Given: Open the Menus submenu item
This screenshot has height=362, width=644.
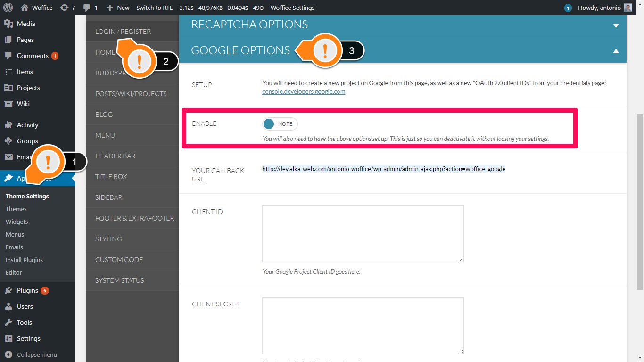Looking at the screenshot, I should tap(15, 234).
